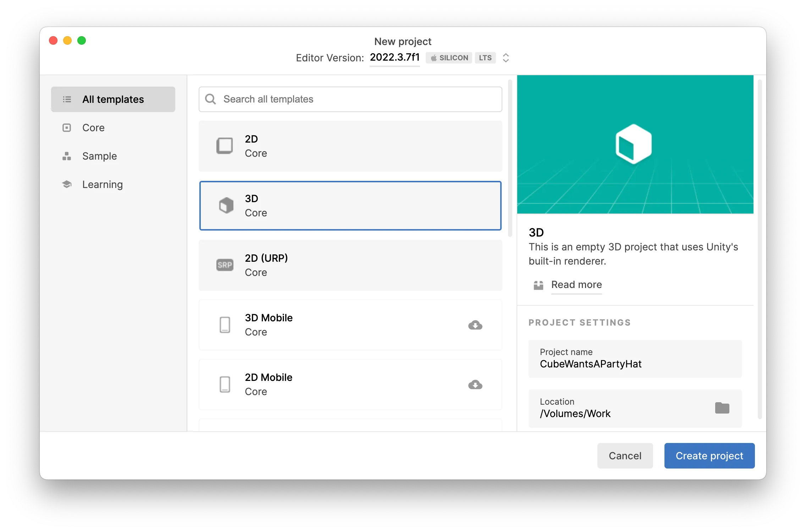Click the 3D template description text

click(x=633, y=254)
